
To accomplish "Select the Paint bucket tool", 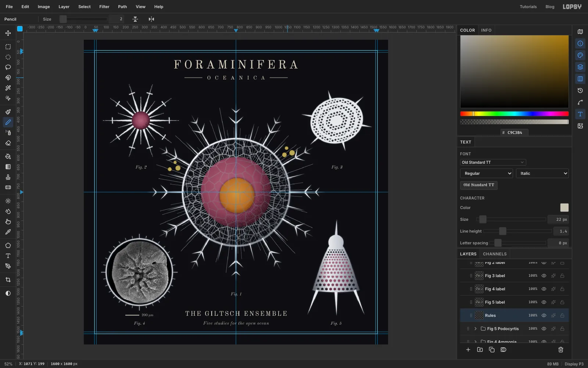I will [x=8, y=156].
